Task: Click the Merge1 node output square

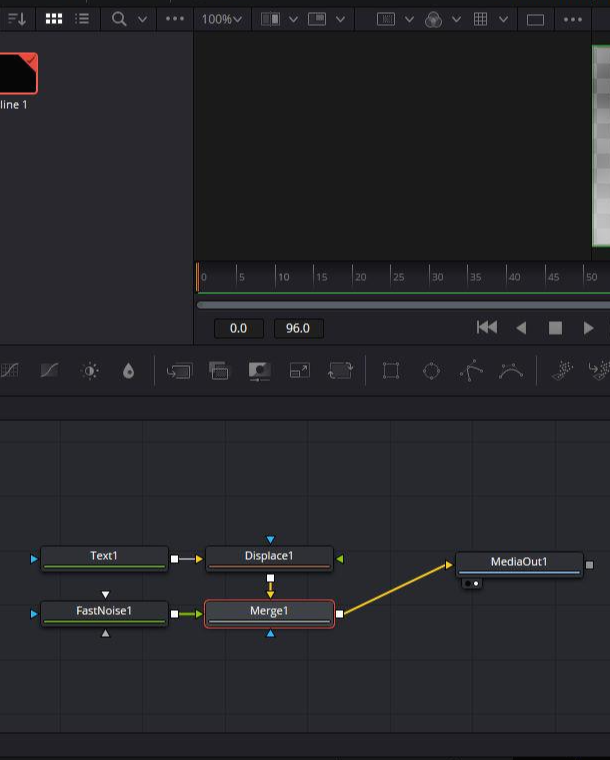Action: tap(340, 614)
